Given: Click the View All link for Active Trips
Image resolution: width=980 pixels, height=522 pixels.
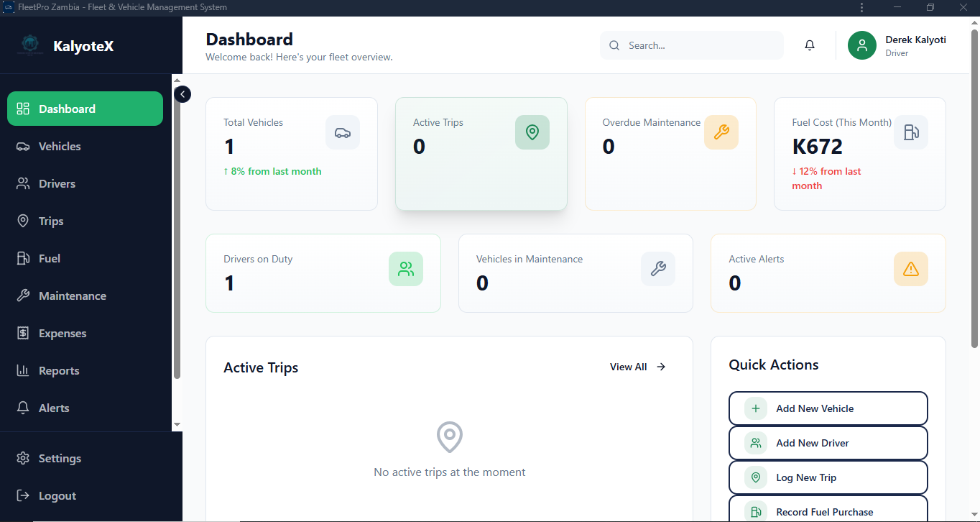Looking at the screenshot, I should pos(637,367).
